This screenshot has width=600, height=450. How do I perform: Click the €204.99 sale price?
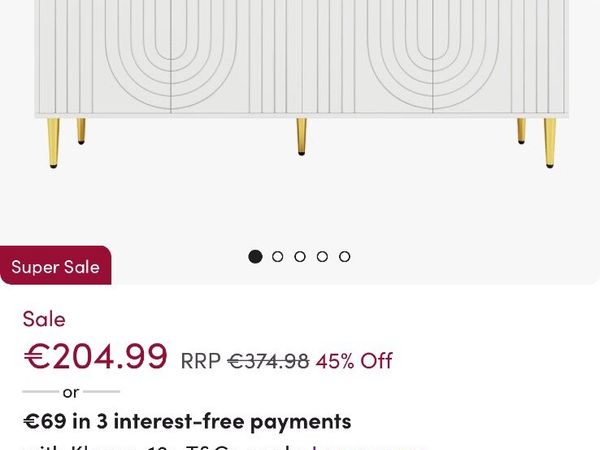pyautogui.click(x=95, y=357)
